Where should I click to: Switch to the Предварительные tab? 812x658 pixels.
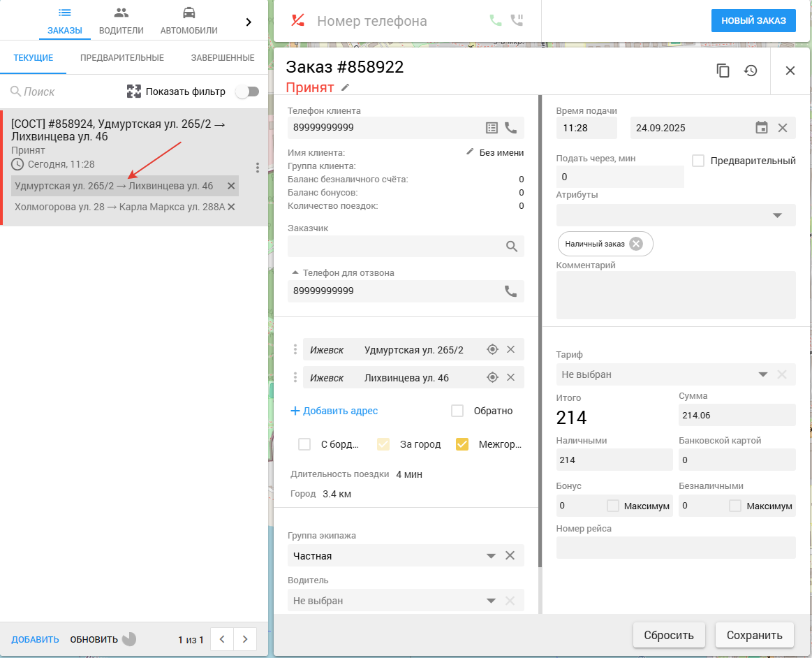(122, 57)
